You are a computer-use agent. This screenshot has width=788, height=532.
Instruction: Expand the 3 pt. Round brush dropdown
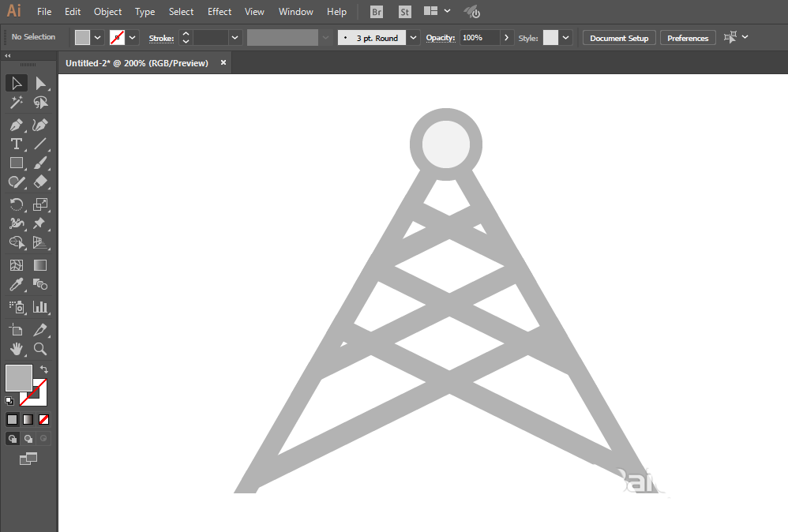pos(414,38)
